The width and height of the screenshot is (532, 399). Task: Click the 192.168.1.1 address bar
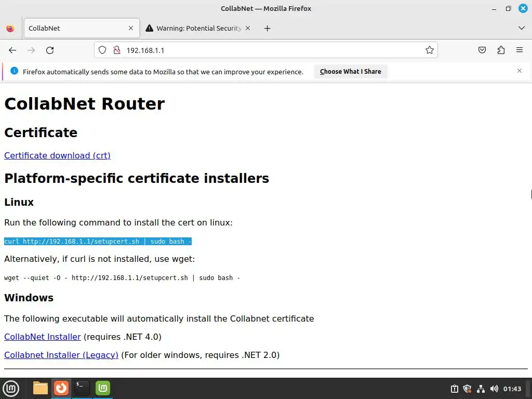(265, 50)
